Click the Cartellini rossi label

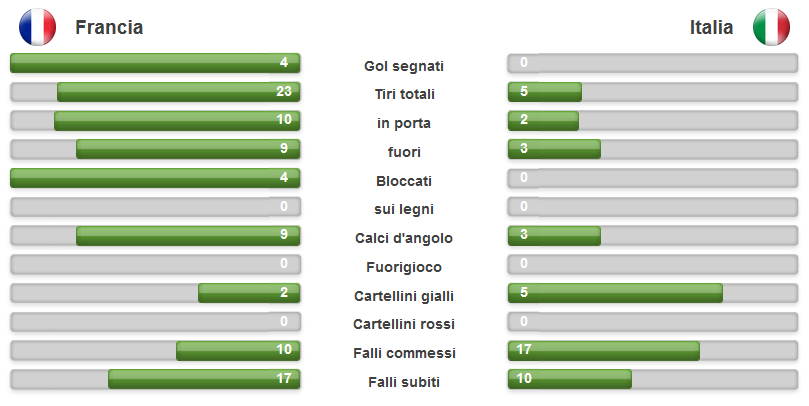tap(404, 324)
